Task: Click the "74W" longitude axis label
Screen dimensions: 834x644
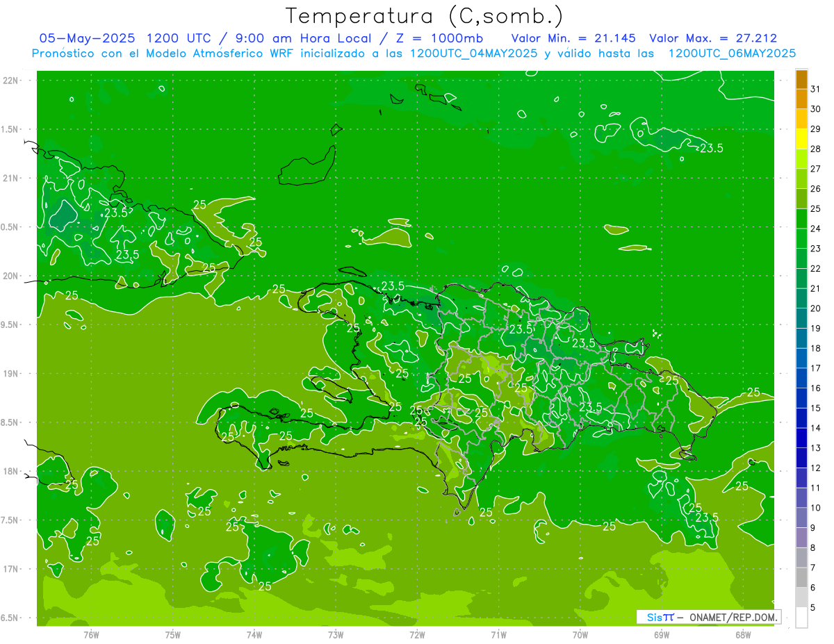Action: click(x=254, y=635)
